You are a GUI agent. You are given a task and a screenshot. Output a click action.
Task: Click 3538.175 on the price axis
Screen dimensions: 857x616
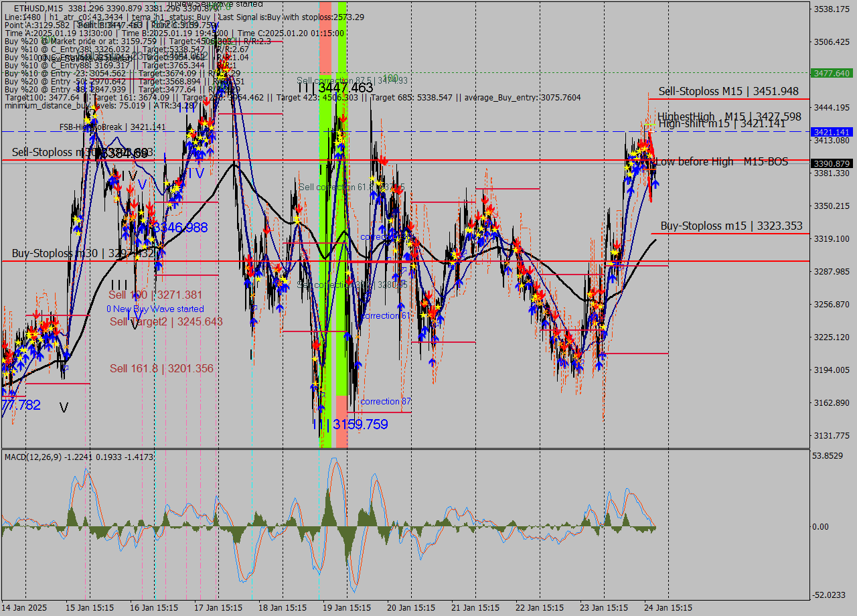(831, 9)
